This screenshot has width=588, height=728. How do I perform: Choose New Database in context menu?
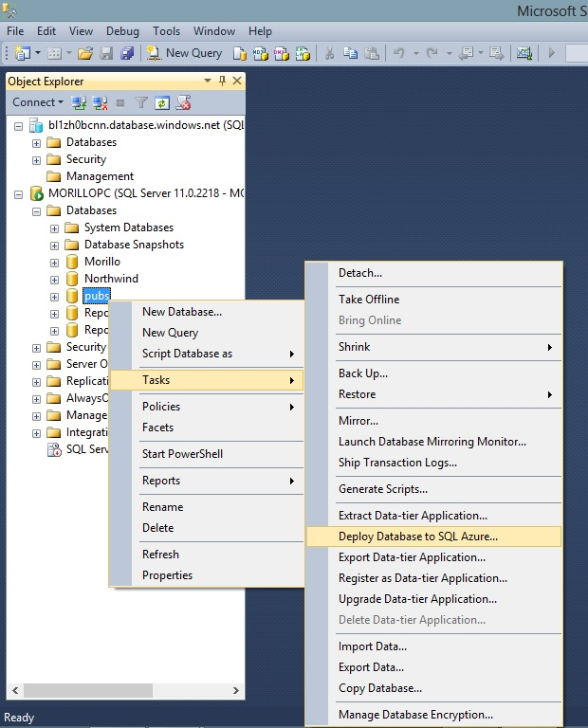(x=207, y=312)
